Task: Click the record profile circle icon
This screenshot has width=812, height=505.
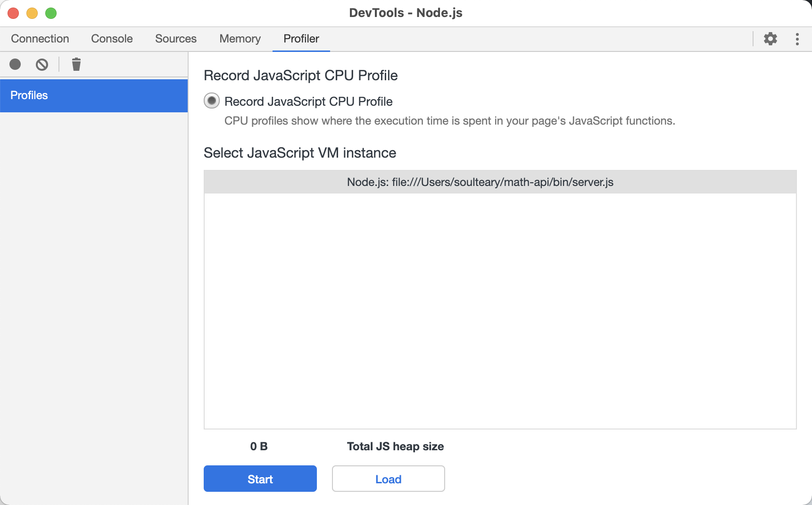Action: 15,64
